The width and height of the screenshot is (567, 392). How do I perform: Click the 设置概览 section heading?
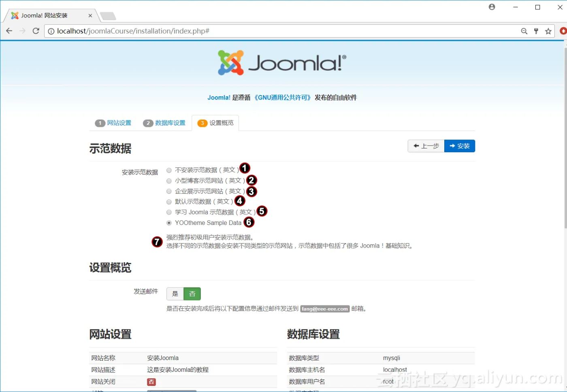click(x=110, y=267)
